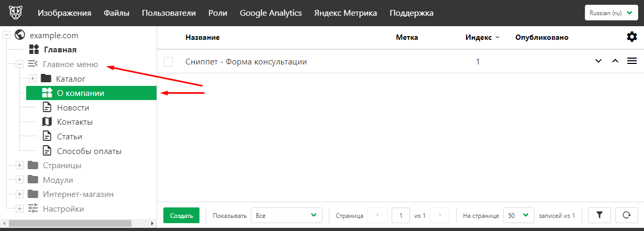
Task: Click the green Создать button
Action: point(181,215)
